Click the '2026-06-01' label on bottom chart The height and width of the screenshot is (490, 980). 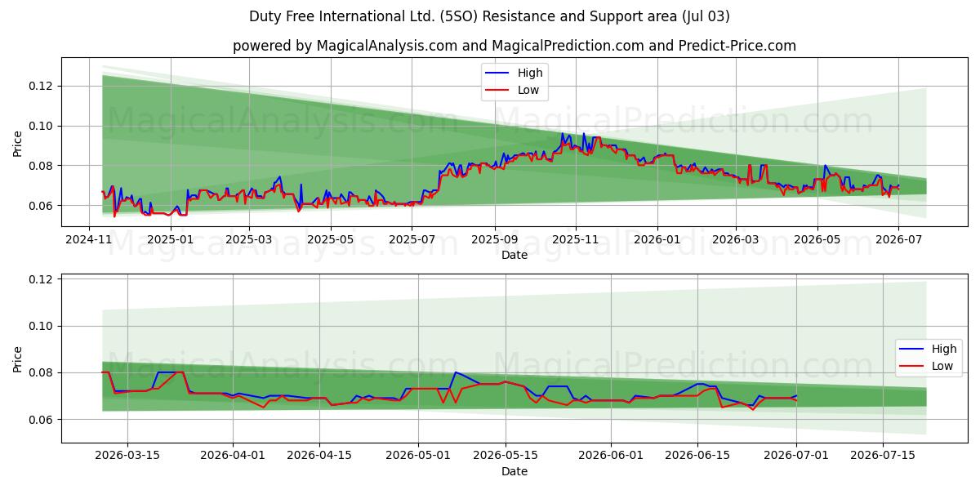pos(611,456)
